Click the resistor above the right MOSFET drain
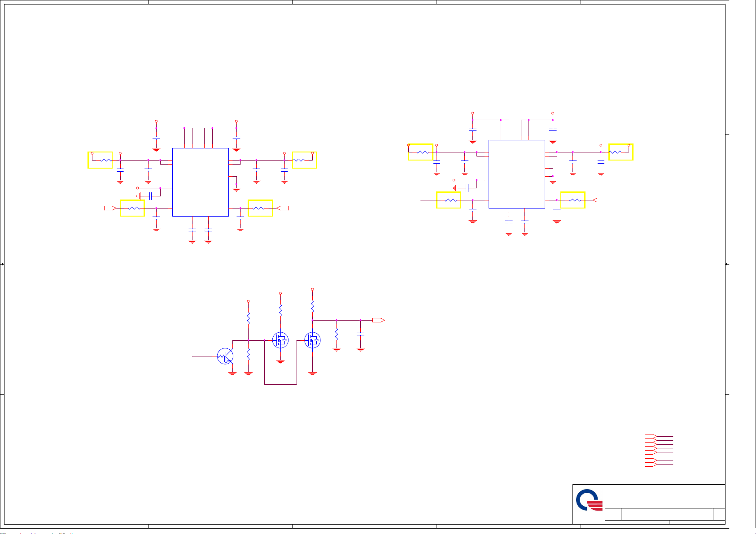 pyautogui.click(x=313, y=306)
